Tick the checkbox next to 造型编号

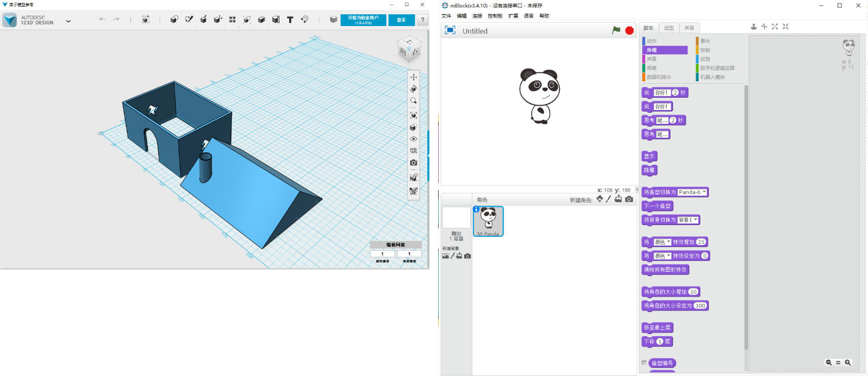click(644, 363)
